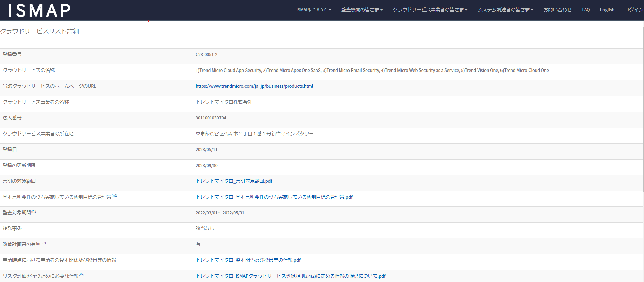The image size is (644, 282).
Task: Download 資本関係及び役員等の情報.pdf
Action: [x=248, y=260]
